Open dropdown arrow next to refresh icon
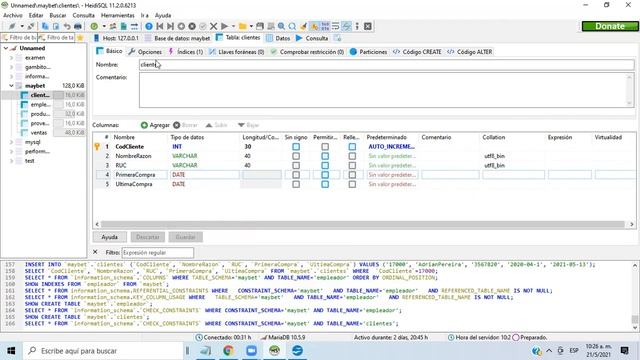The image size is (640, 360). click(x=104, y=27)
